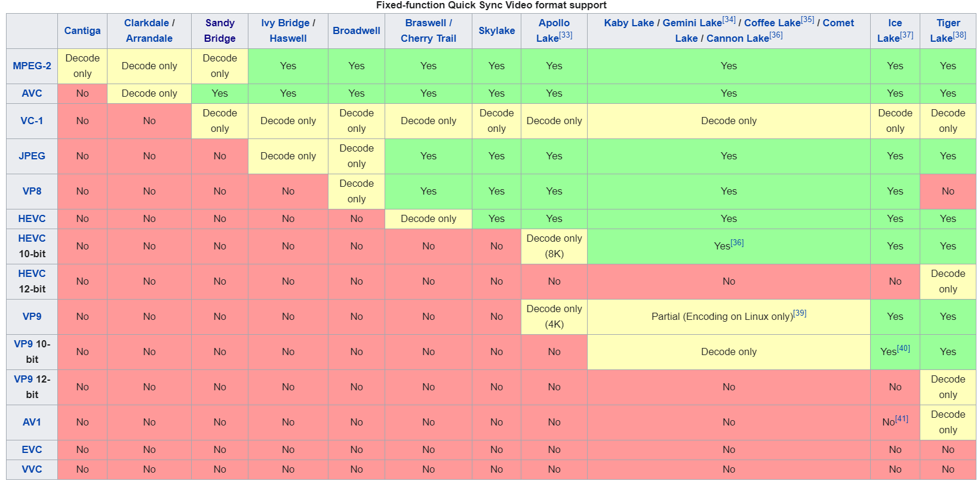Click the Ivy Bridge 'Decode only' cell in the JPEG row
Image resolution: width=980 pixels, height=484 pixels.
click(x=288, y=156)
